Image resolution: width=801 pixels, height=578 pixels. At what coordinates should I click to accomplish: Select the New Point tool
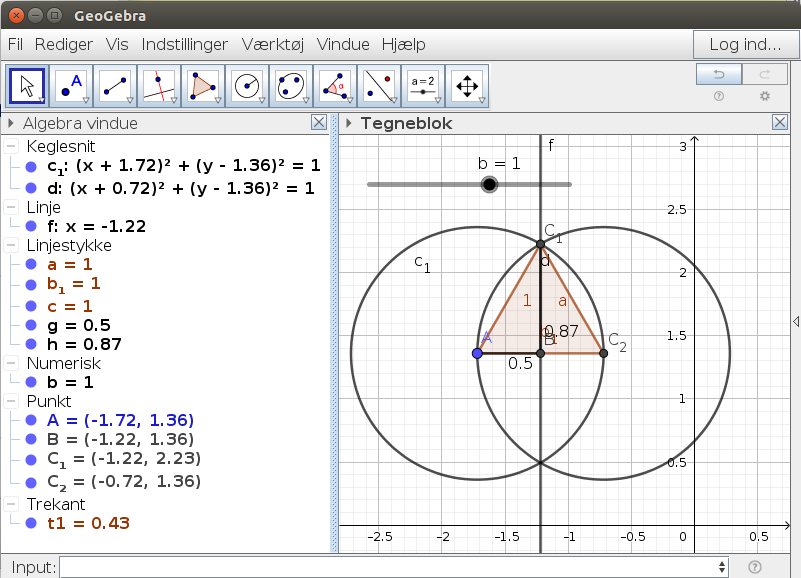pyautogui.click(x=72, y=86)
